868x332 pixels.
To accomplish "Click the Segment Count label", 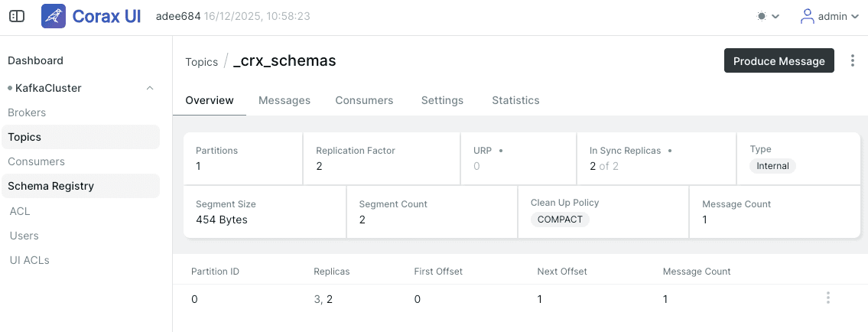I will pos(393,204).
